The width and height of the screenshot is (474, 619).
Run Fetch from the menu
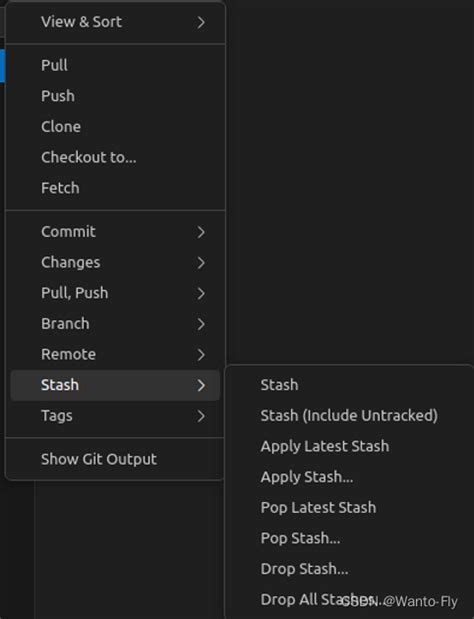pyautogui.click(x=115, y=188)
